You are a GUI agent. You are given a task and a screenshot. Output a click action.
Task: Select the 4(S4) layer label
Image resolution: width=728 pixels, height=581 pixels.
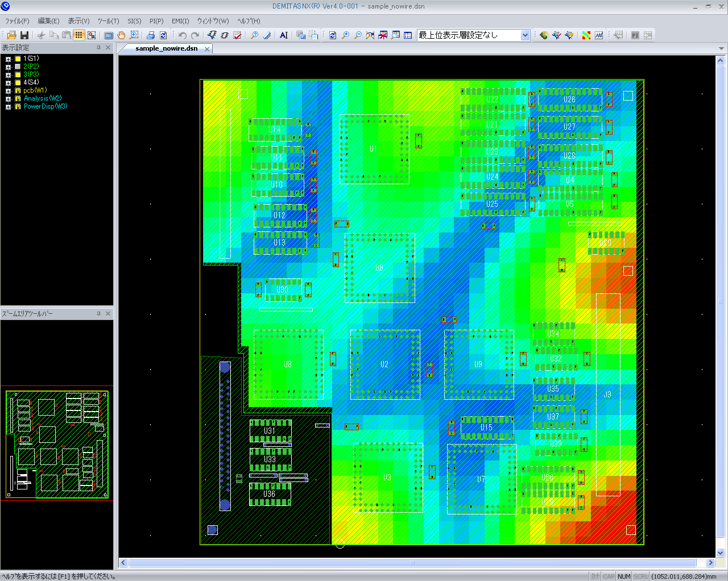pyautogui.click(x=31, y=82)
